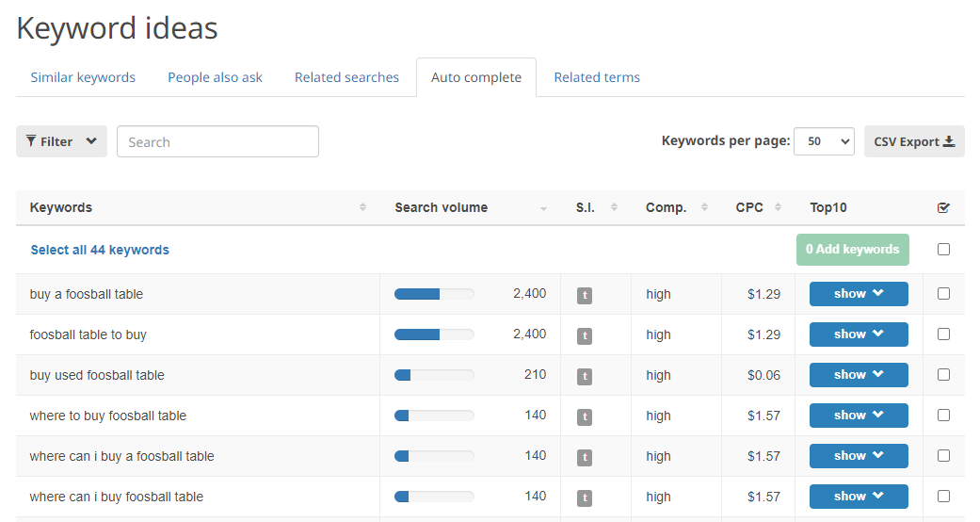Switch to the Similar keywords tab
Image resolution: width=980 pixels, height=522 pixels.
(x=83, y=77)
